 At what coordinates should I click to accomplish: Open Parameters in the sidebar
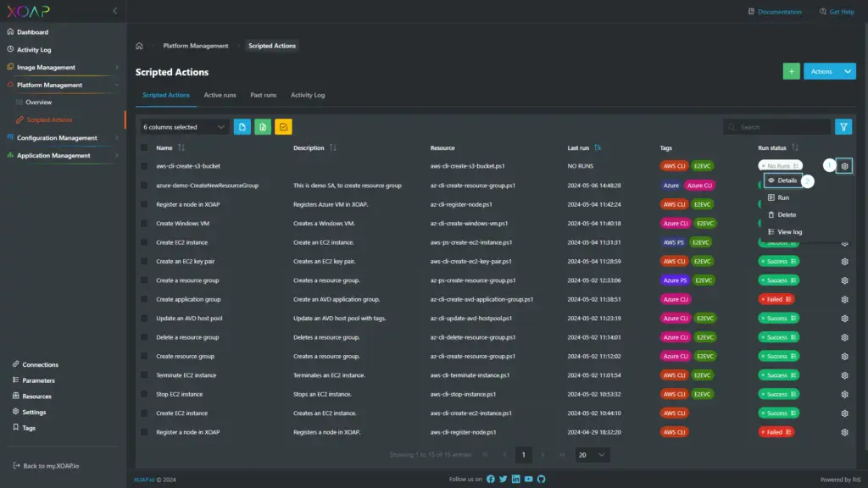pyautogui.click(x=38, y=380)
